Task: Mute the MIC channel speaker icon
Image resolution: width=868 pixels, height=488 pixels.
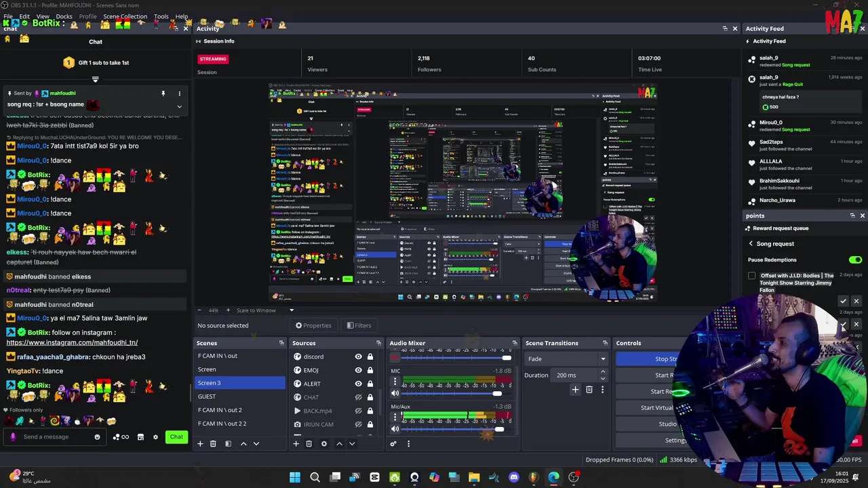Action: pos(395,393)
